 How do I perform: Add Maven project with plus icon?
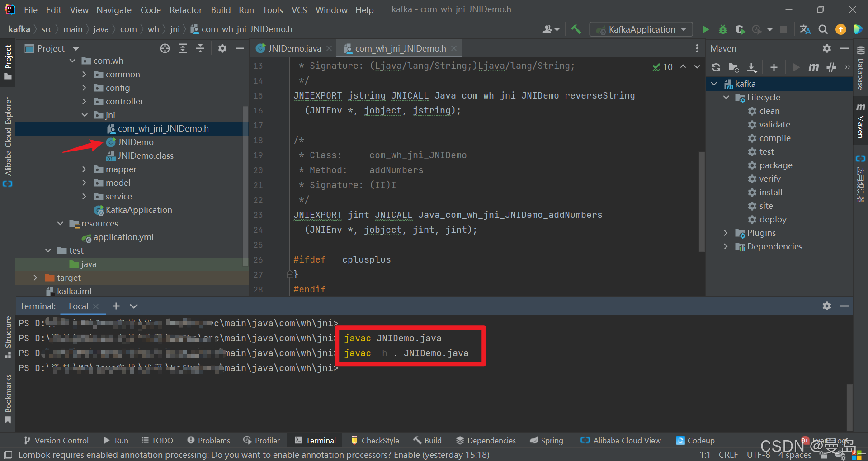774,67
